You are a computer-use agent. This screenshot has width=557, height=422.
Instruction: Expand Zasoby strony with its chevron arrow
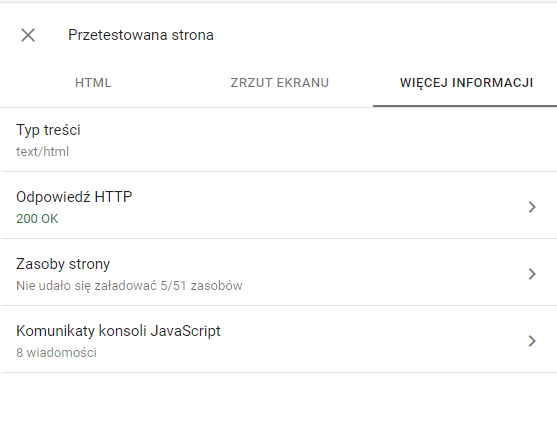(x=532, y=274)
